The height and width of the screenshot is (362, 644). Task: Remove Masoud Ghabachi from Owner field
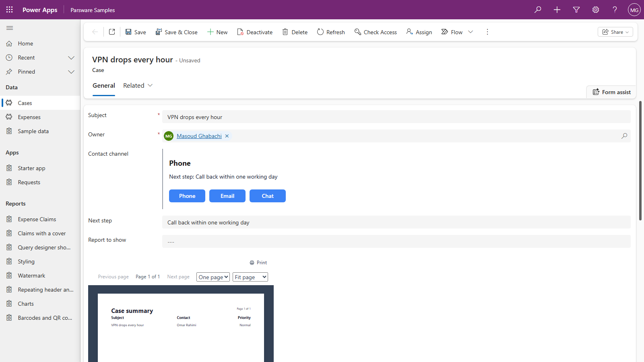227,136
